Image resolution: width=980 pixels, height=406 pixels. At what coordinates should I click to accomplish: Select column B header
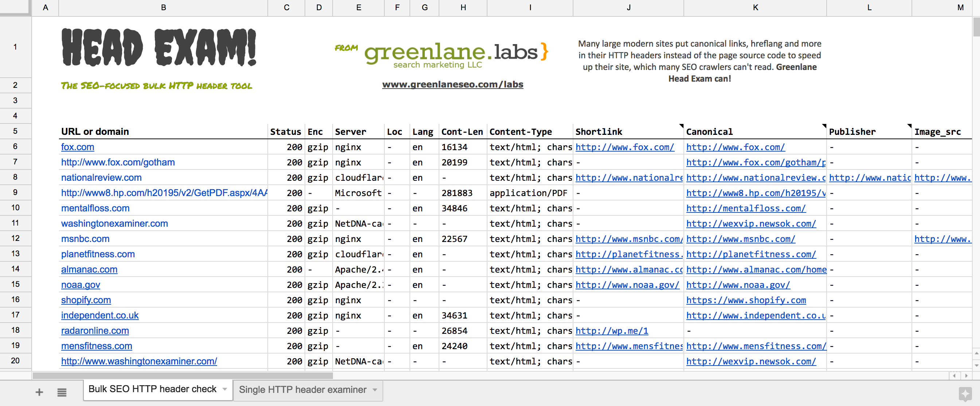tap(163, 8)
